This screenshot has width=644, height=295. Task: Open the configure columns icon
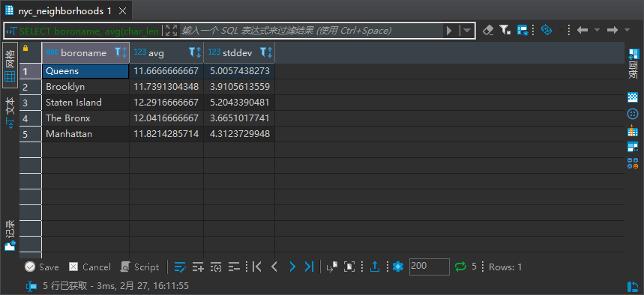coord(523,30)
